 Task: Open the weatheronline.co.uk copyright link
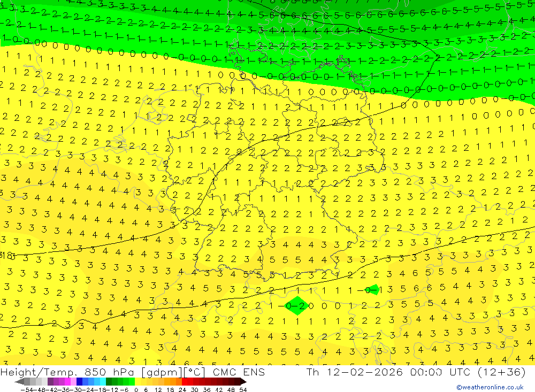[x=490, y=387]
